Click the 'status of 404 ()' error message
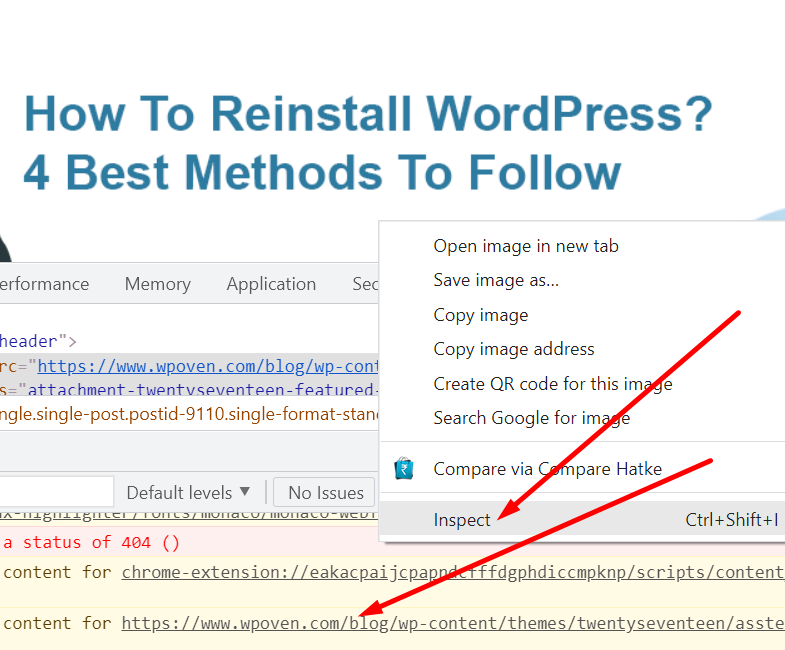The height and width of the screenshot is (650, 785). click(91, 542)
